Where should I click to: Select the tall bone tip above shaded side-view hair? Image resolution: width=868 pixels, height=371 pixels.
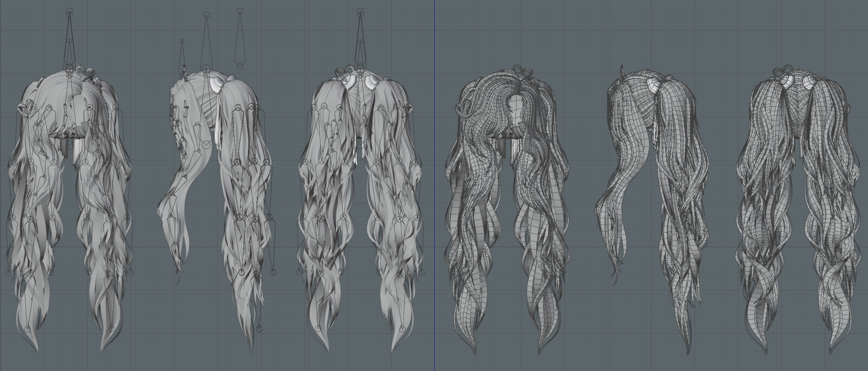coord(206,15)
